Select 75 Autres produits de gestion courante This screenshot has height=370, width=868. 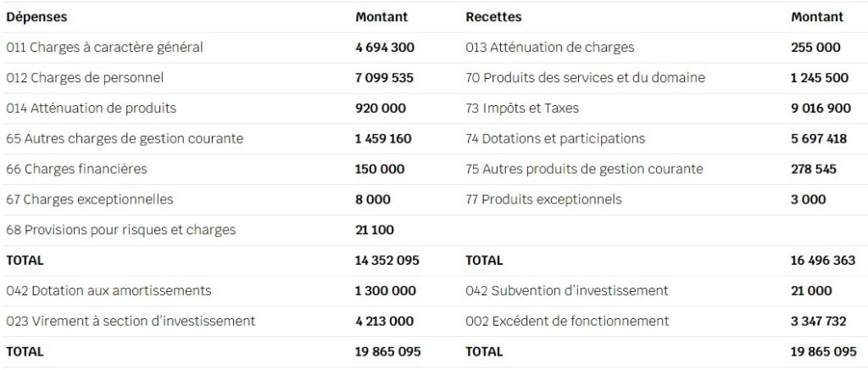pos(584,170)
